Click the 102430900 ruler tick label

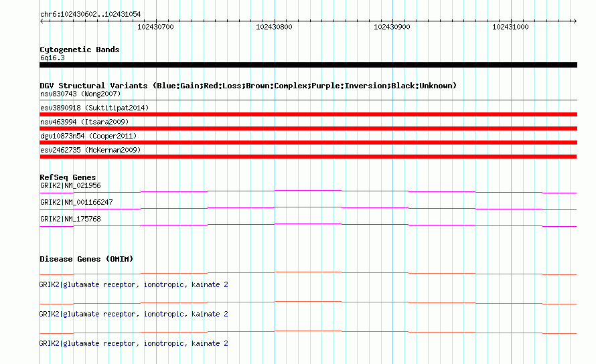coord(392,27)
